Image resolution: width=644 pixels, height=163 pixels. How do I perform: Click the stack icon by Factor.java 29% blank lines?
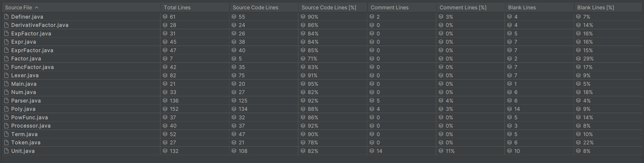pyautogui.click(x=578, y=59)
